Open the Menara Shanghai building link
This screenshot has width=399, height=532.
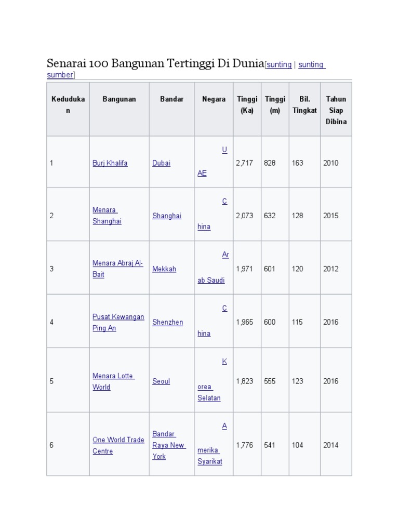click(107, 216)
